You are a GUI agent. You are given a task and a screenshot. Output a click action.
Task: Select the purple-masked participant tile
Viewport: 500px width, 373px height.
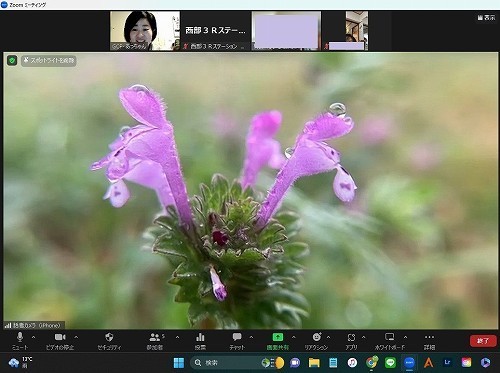[286, 31]
